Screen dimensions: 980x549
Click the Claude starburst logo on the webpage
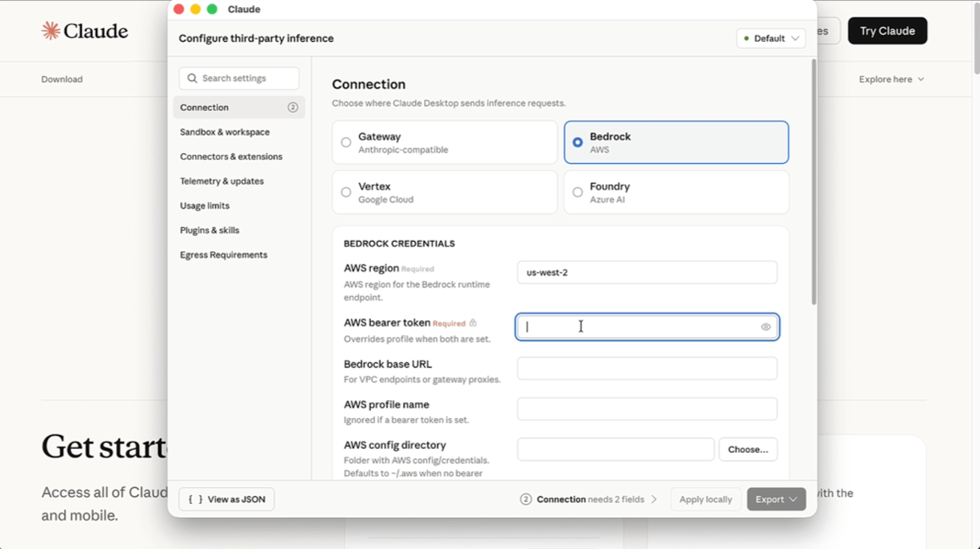[x=51, y=31]
